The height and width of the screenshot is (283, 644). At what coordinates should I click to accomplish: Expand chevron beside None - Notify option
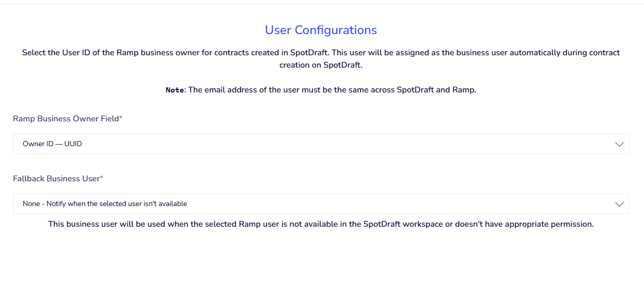click(620, 204)
